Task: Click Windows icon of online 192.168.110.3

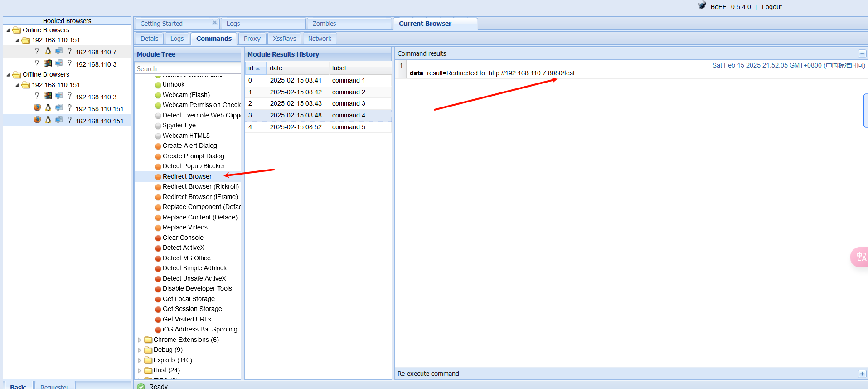Action: click(48, 63)
